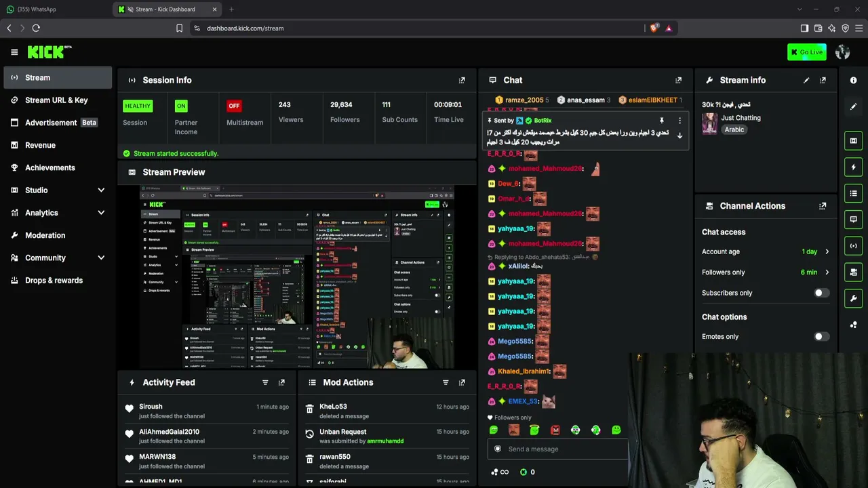This screenshot has width=868, height=488.
Task: Click the three-dots icon at sidebar bottom
Action: [x=853, y=325]
